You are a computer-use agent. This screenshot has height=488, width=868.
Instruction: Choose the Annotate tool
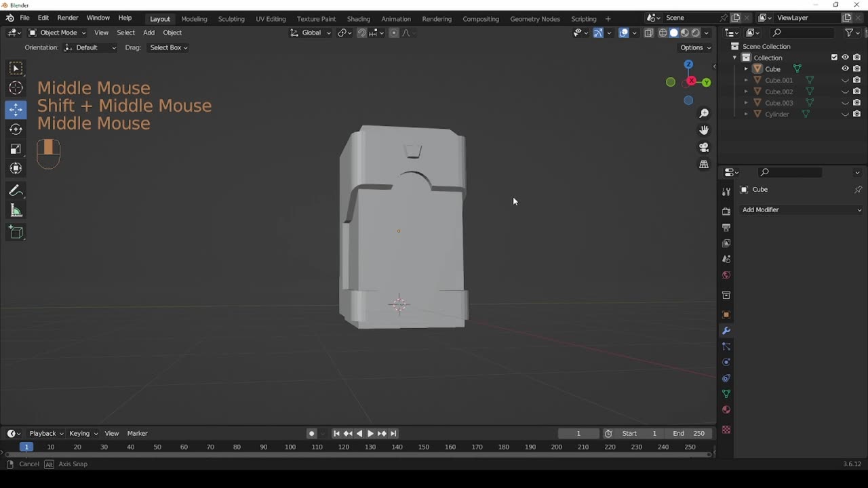coord(16,191)
